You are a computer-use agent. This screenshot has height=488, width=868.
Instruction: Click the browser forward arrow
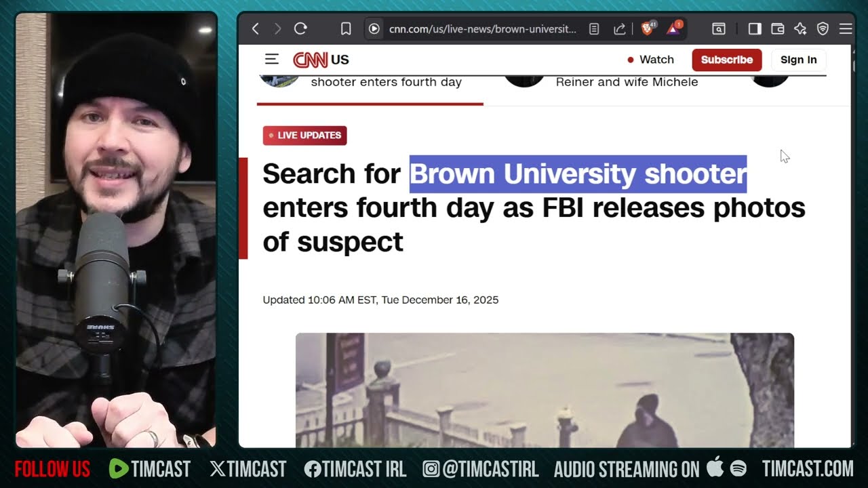tap(277, 28)
